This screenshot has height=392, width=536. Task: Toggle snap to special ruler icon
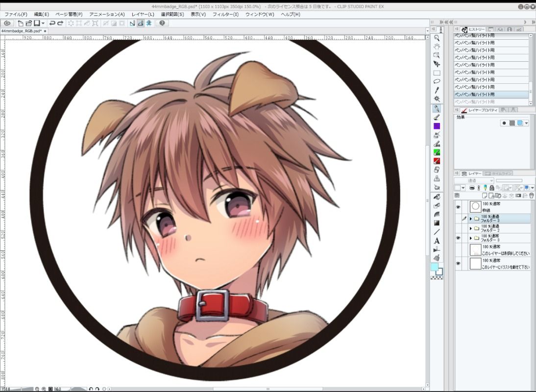click(x=141, y=23)
